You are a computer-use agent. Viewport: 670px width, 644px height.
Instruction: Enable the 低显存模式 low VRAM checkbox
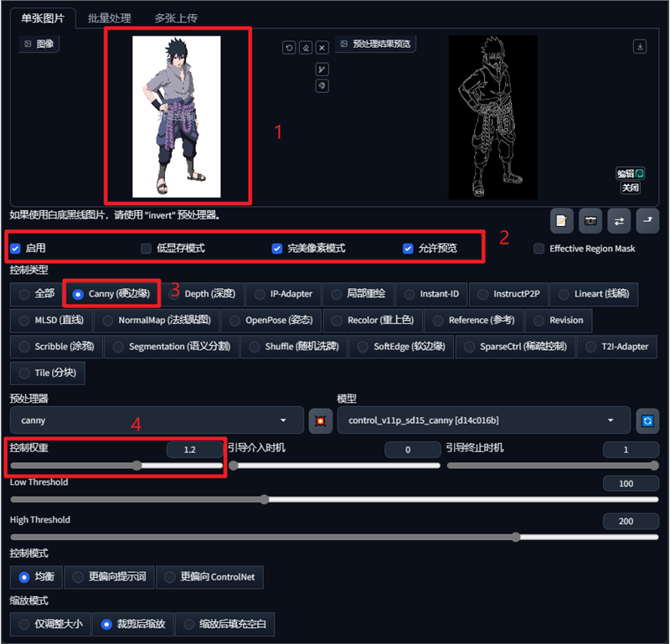coord(147,249)
